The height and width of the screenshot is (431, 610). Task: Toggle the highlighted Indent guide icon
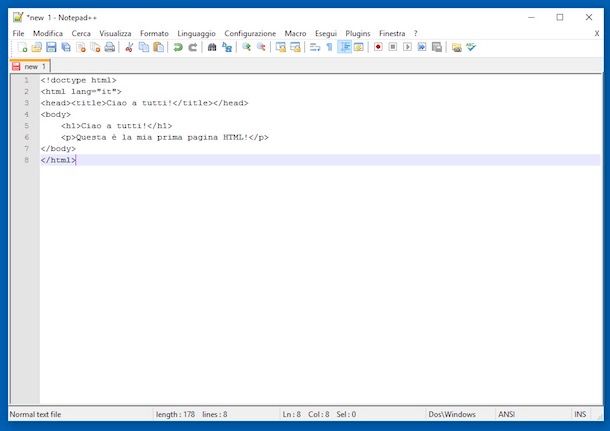(344, 47)
